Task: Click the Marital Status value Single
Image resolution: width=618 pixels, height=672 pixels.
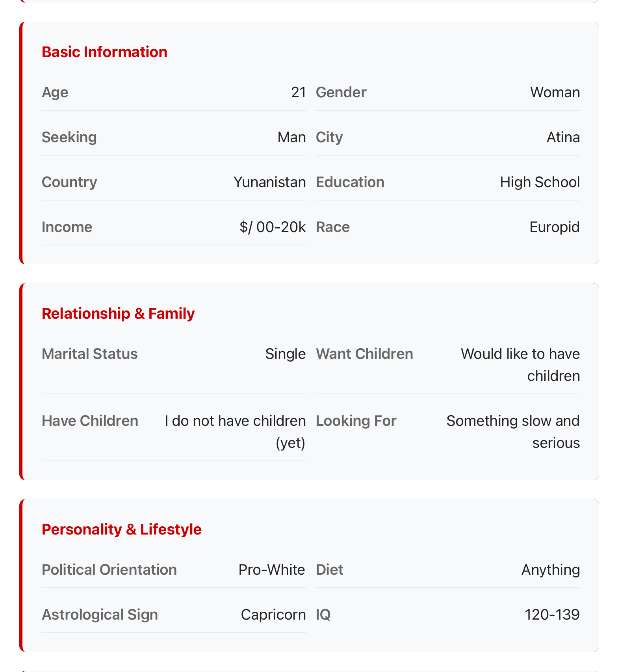Action: click(x=285, y=354)
